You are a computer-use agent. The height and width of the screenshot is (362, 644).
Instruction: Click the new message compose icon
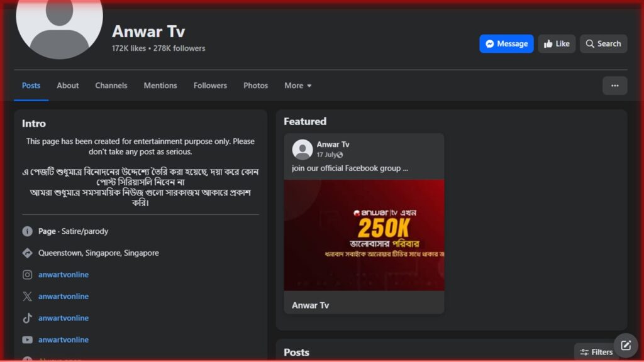tap(626, 346)
